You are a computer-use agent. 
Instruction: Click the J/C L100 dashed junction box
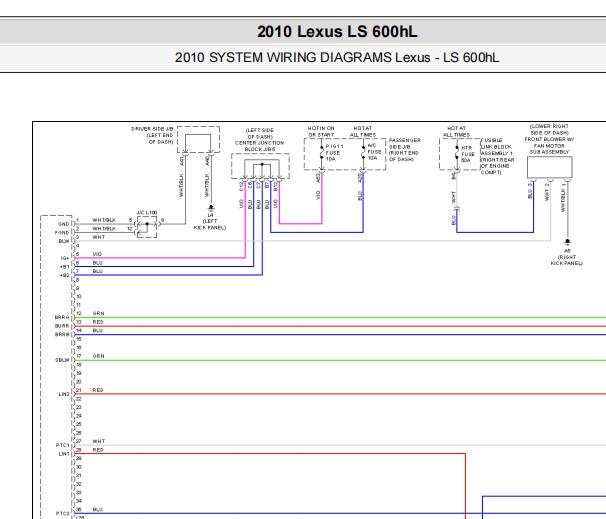pos(147,227)
